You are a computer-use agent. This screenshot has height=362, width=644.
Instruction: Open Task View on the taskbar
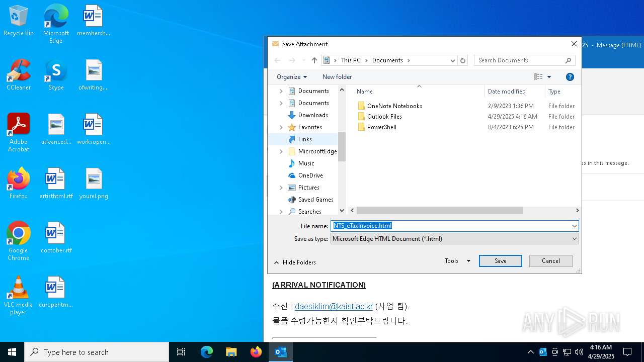181,352
